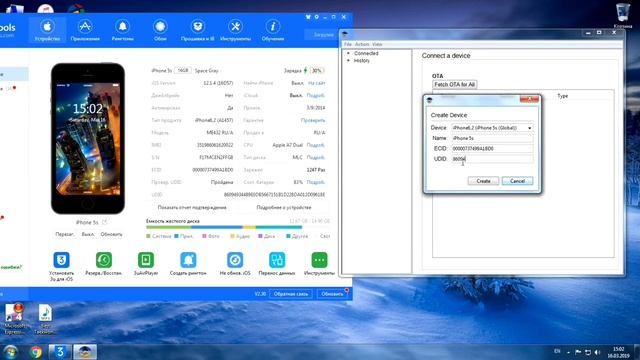Click the UDID input field

492,159
